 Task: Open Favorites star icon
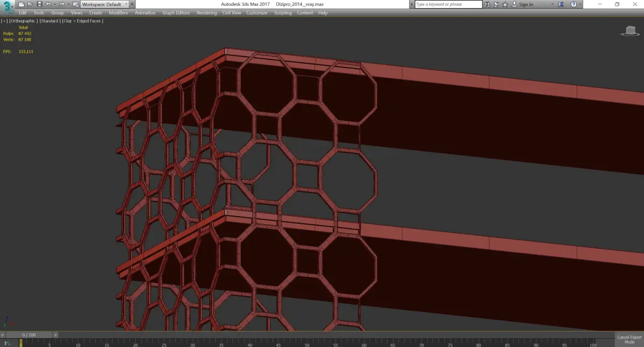pos(504,4)
